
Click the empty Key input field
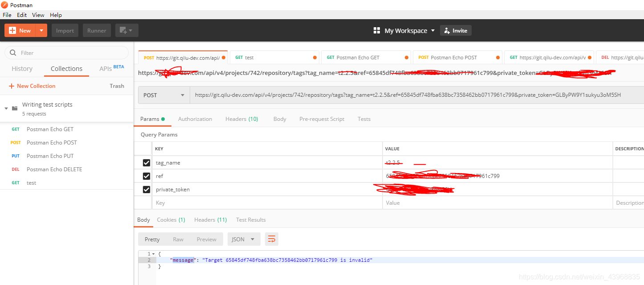pyautogui.click(x=267, y=203)
